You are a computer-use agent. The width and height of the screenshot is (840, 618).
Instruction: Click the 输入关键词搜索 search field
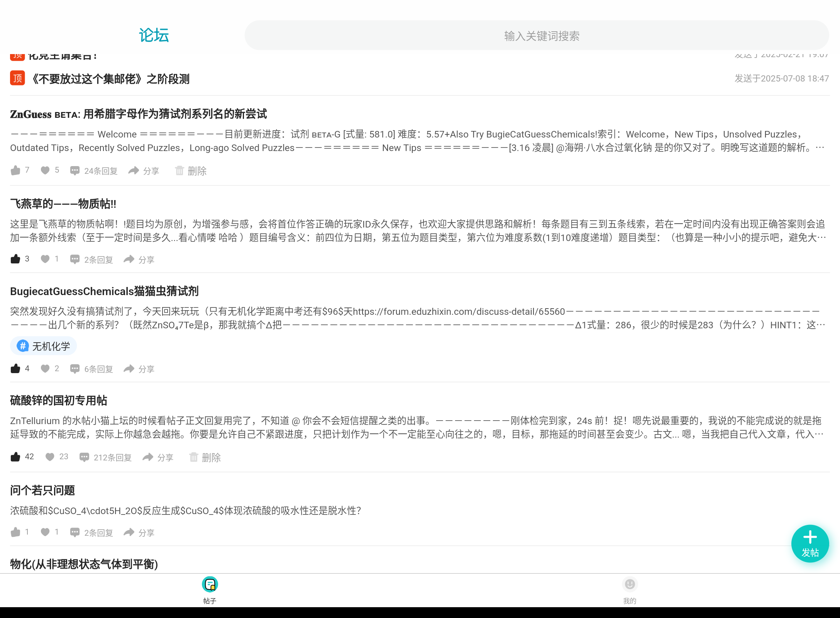pyautogui.click(x=540, y=35)
